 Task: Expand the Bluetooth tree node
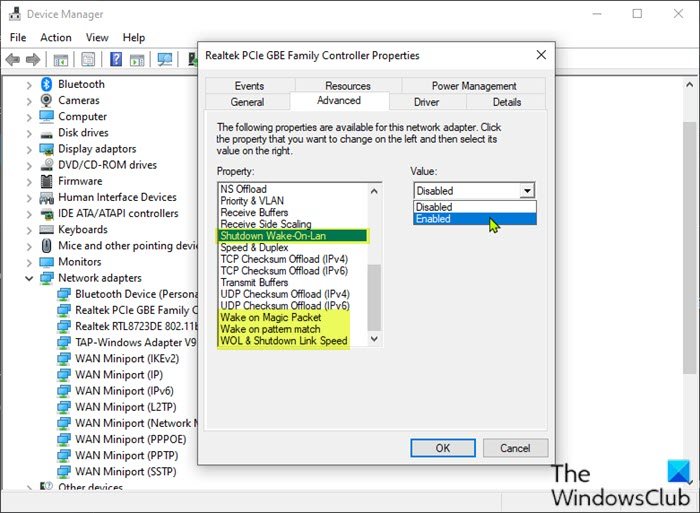(29, 84)
